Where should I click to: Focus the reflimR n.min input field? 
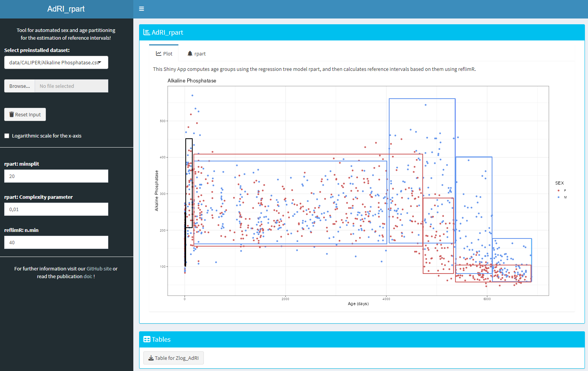pos(56,242)
